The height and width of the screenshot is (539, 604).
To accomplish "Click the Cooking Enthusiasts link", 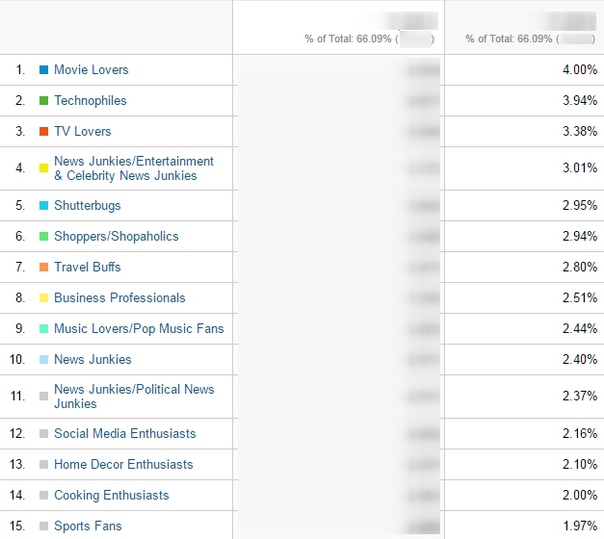I will click(111, 495).
